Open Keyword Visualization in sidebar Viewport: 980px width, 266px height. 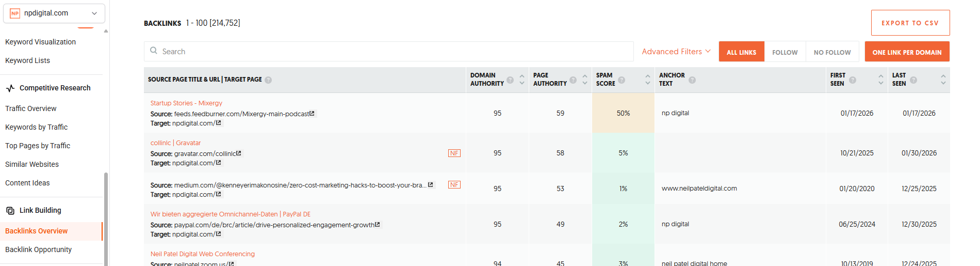(x=40, y=42)
